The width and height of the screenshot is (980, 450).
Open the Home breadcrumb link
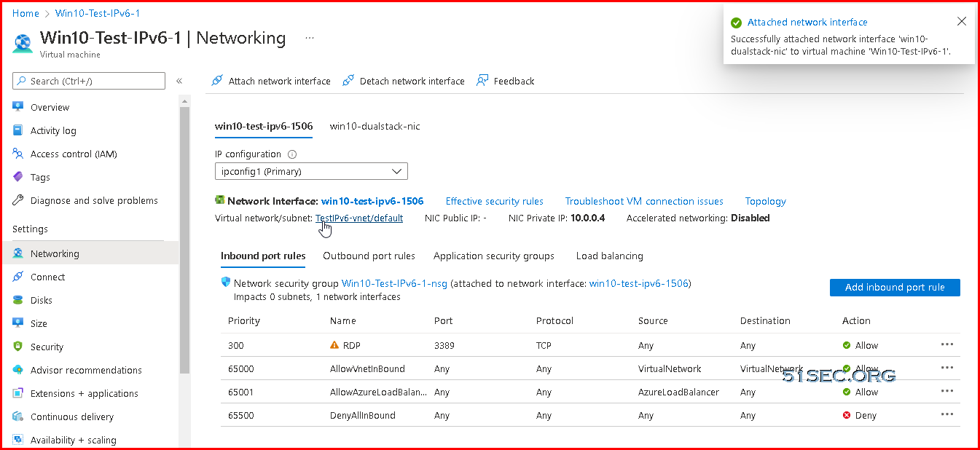click(x=26, y=13)
